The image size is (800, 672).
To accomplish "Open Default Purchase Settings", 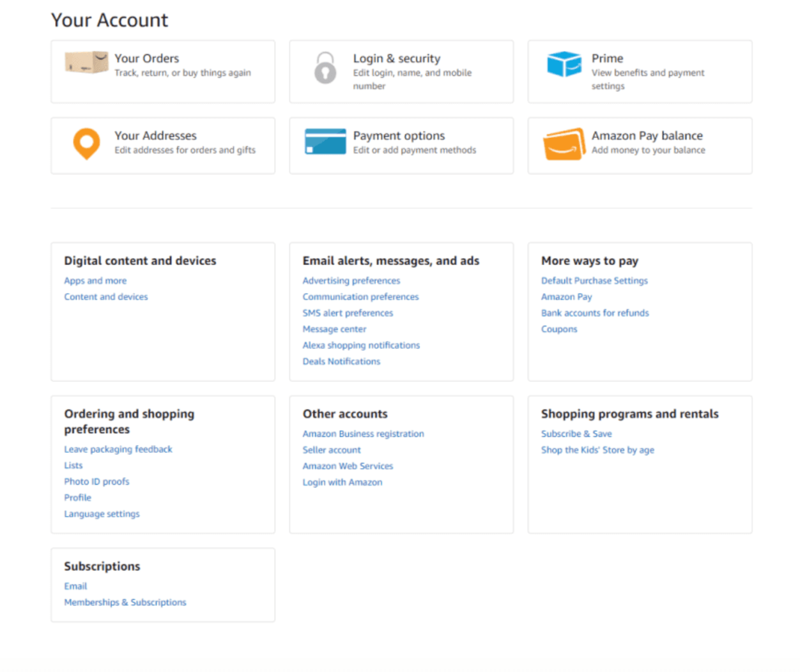I will [x=594, y=280].
